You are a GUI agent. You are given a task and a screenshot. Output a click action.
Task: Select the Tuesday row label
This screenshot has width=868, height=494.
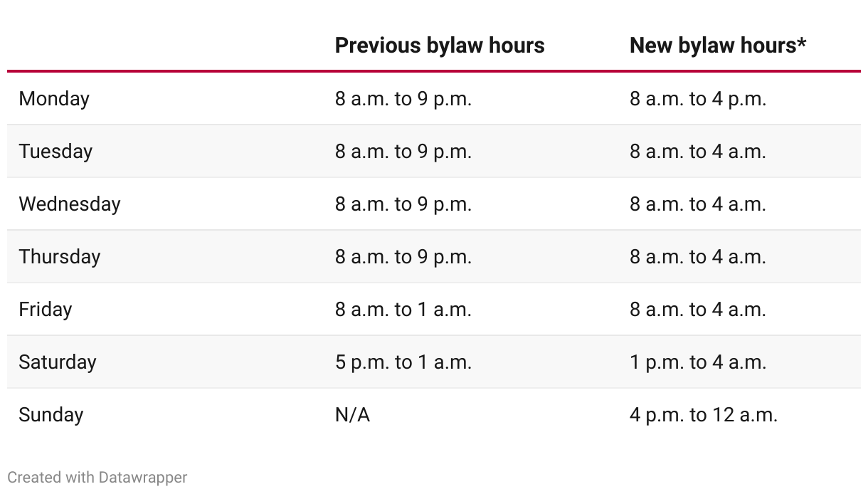pyautogui.click(x=55, y=152)
